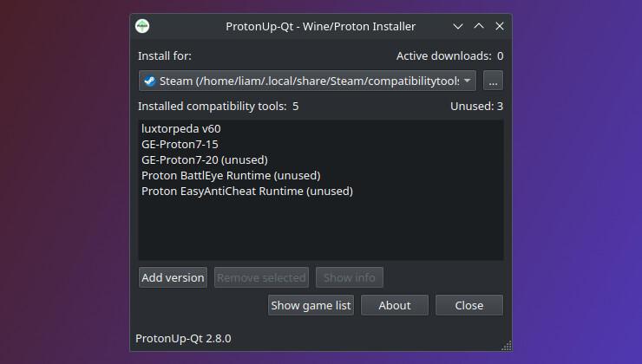Open the Show game list dialog
Viewport: 642px width, 364px height.
click(311, 305)
